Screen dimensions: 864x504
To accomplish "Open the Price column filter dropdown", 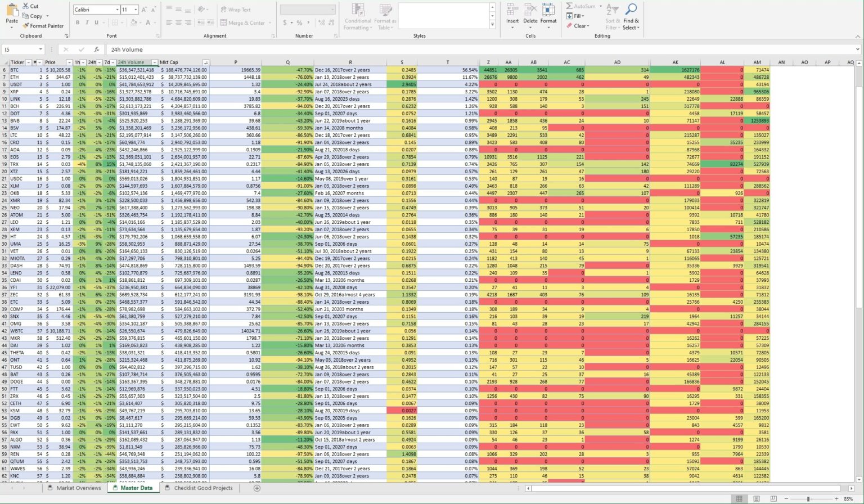I will [69, 62].
